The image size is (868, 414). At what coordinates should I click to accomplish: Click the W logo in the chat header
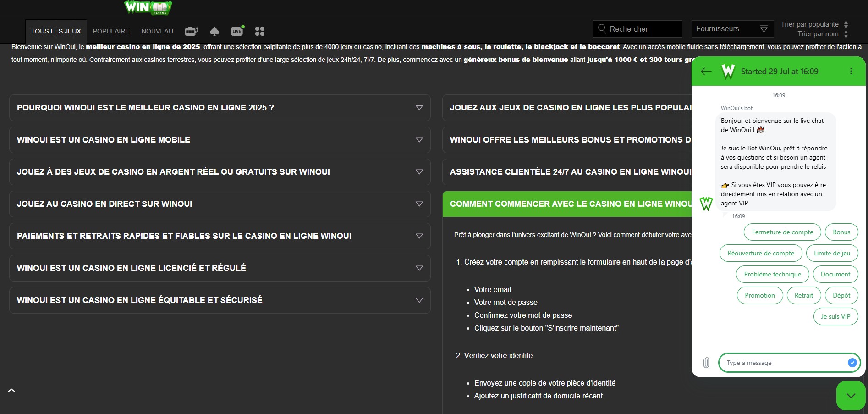[x=728, y=72]
